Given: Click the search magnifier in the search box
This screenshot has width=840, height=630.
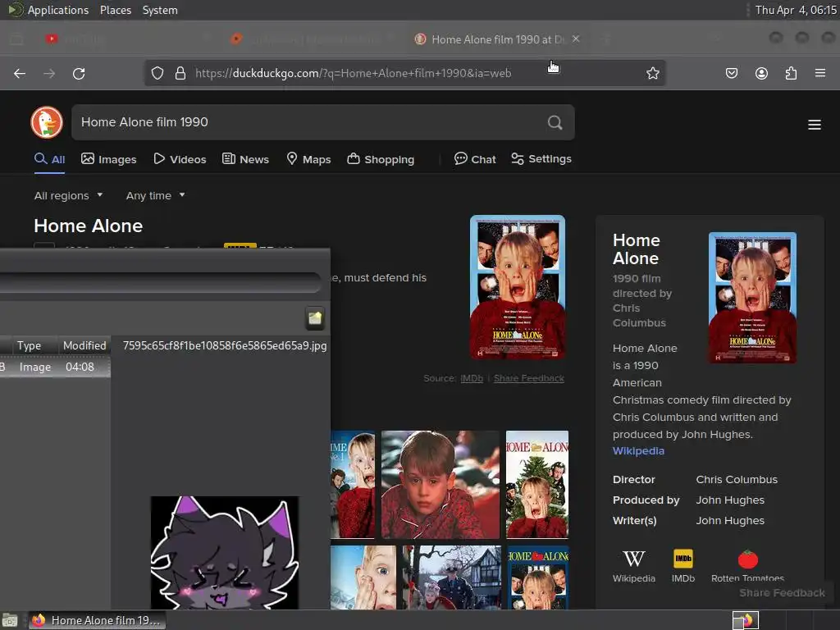Looking at the screenshot, I should click(x=555, y=123).
